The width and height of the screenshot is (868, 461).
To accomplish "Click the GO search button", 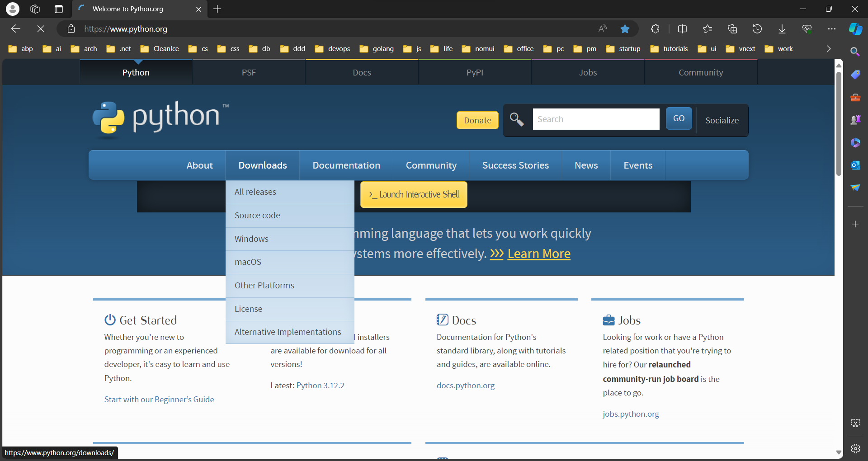I will [679, 118].
